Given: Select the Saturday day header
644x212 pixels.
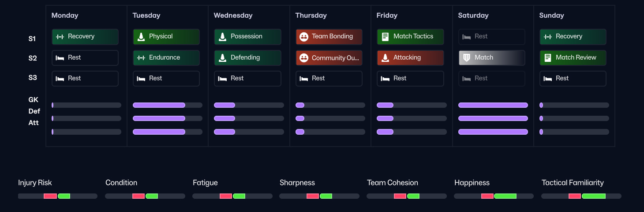Looking at the screenshot, I should (473, 15).
